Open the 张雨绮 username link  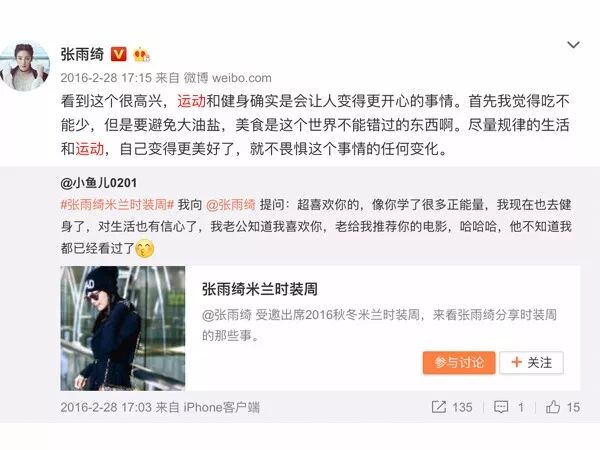point(82,54)
